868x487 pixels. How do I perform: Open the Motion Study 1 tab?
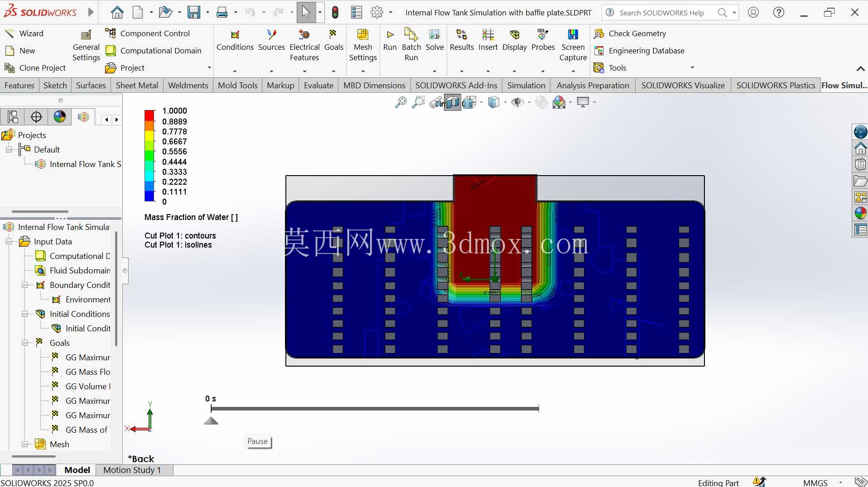(x=132, y=470)
